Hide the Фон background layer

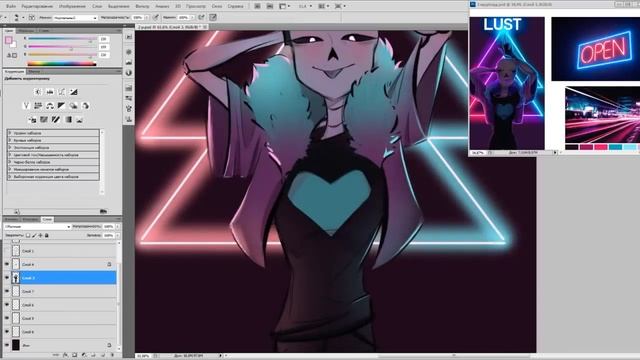[x=7, y=345]
